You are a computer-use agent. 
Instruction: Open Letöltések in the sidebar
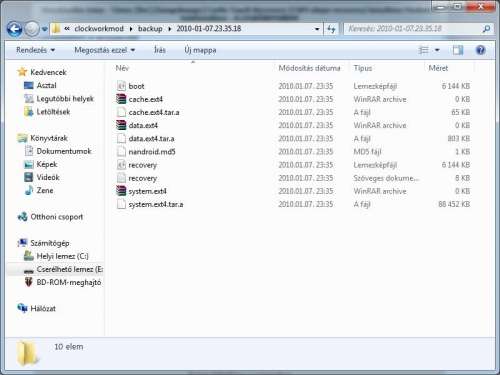[x=53, y=112]
